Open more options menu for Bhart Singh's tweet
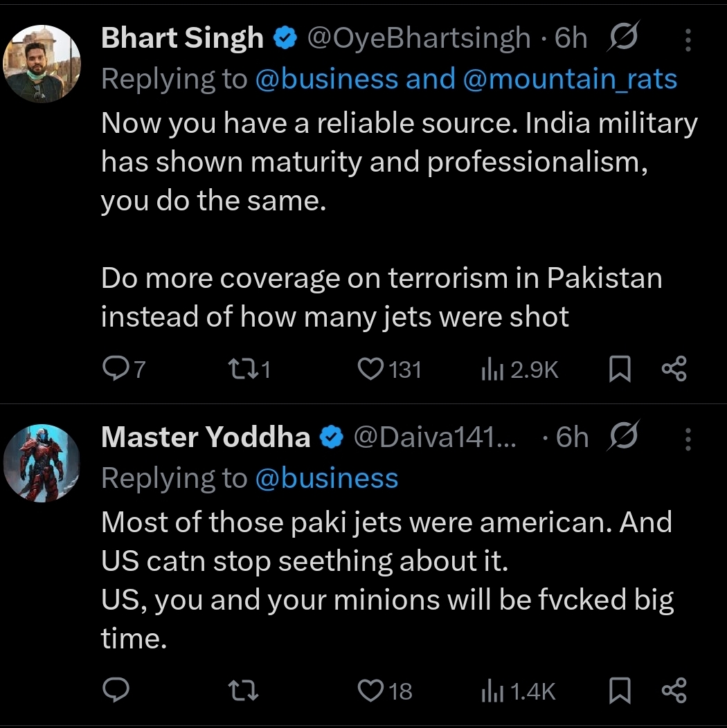 (688, 39)
